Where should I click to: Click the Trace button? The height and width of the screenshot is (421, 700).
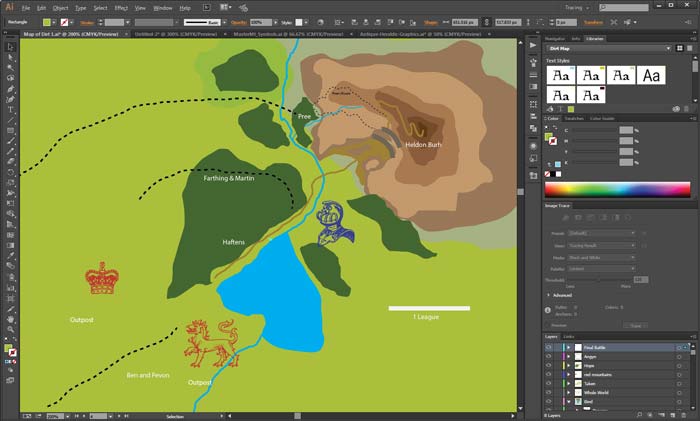[634, 325]
